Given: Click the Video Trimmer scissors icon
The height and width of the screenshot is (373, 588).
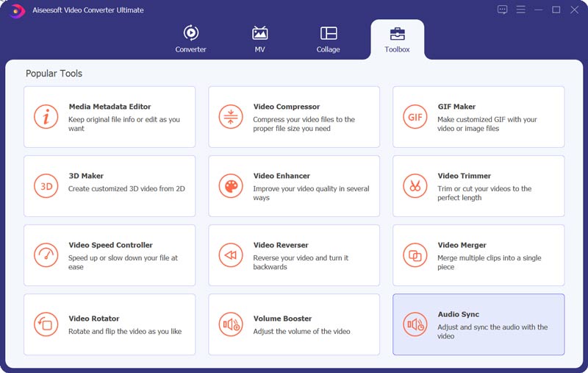Looking at the screenshot, I should (415, 186).
